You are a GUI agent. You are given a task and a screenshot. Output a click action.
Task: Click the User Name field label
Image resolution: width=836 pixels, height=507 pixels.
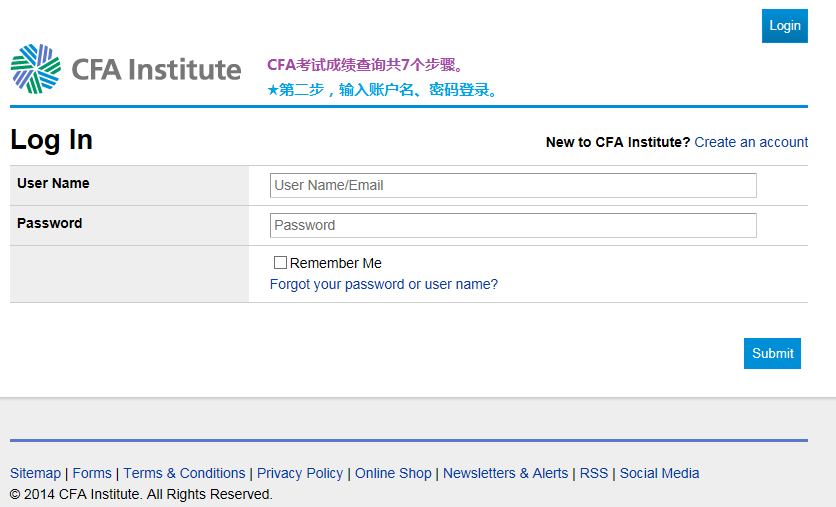53,183
